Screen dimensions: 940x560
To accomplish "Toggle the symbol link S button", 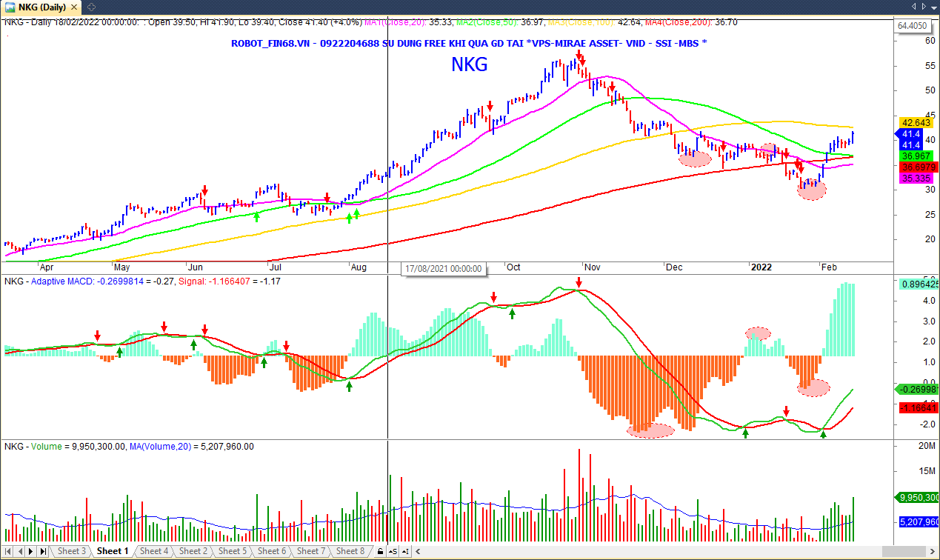I will (x=393, y=551).
